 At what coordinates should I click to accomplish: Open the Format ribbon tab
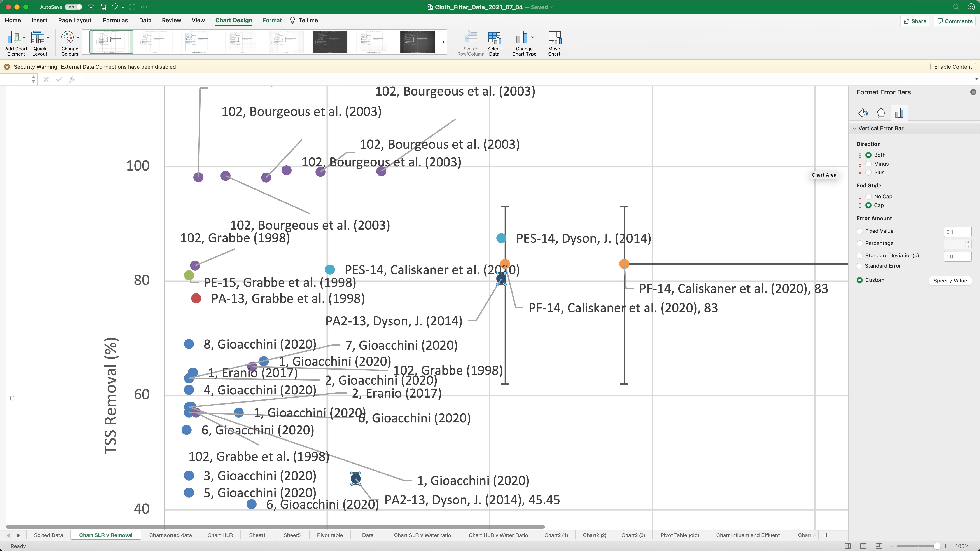click(272, 20)
